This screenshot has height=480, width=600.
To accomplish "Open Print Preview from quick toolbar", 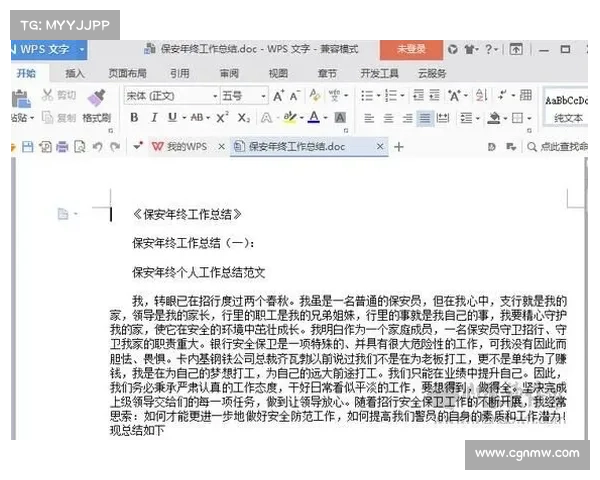I will [x=80, y=147].
